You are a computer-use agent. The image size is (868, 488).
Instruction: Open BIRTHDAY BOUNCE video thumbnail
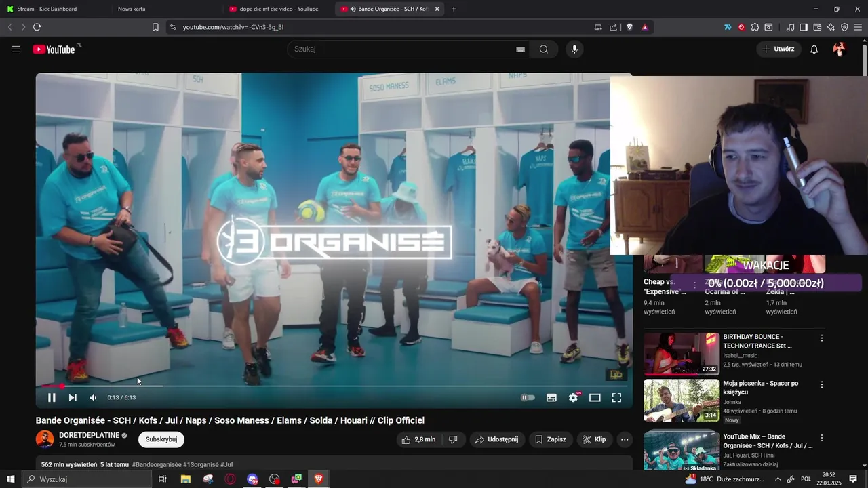click(682, 353)
